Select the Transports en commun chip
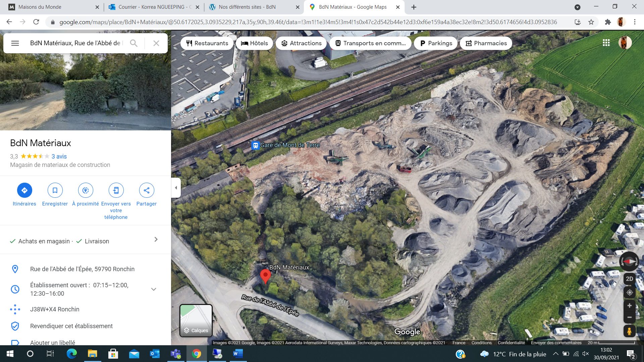The image size is (644, 362). (371, 43)
